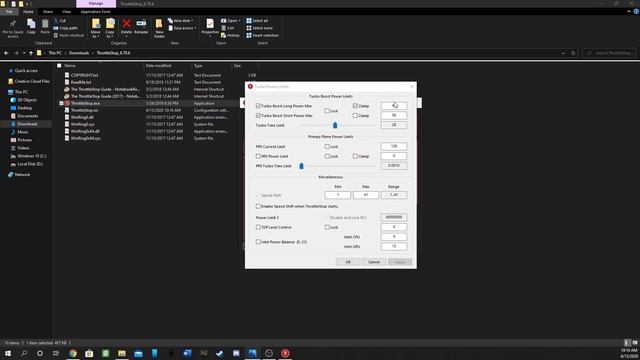This screenshot has height=360, width=640.
Task: Click PP0 Turbo Time Limit slider handle
Action: (302, 166)
